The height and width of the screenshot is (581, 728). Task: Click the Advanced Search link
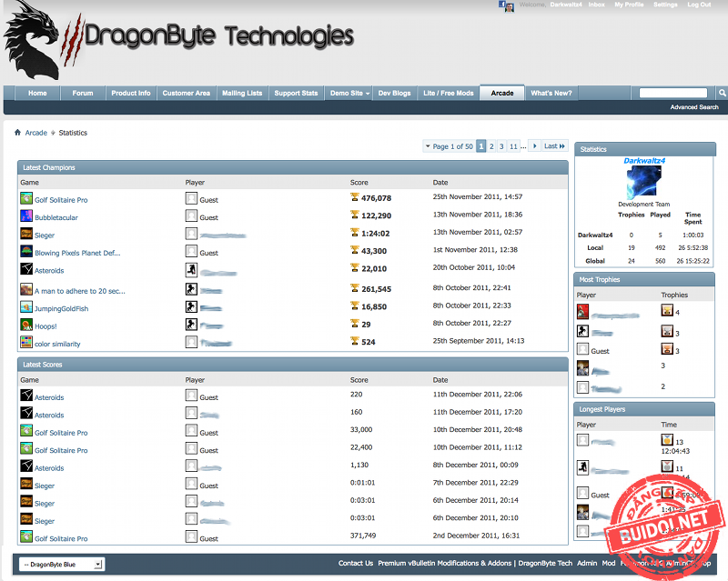693,107
